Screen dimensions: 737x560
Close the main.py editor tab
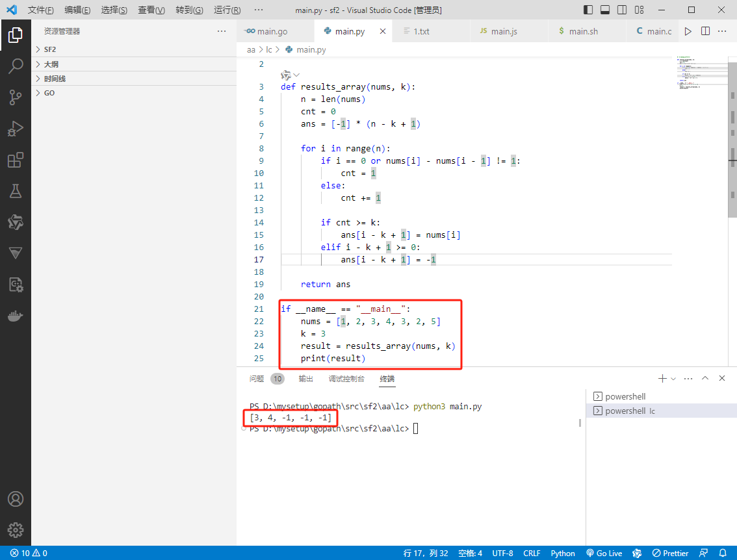[383, 31]
